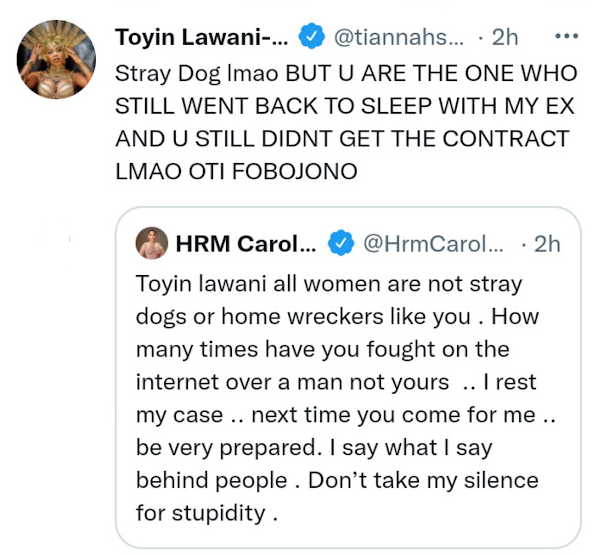592x555 pixels.
Task: Open the @HrmCarol handle link
Action: pyautogui.click(x=433, y=244)
